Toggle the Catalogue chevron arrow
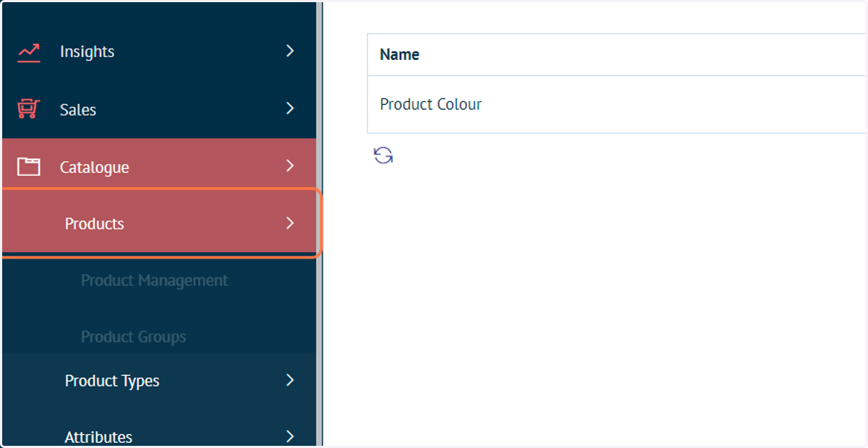This screenshot has width=868, height=448. [290, 166]
